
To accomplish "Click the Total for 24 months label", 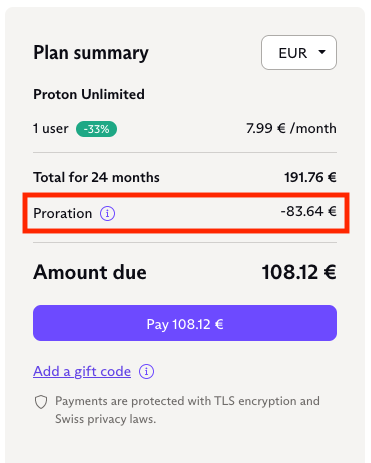I will tap(96, 177).
